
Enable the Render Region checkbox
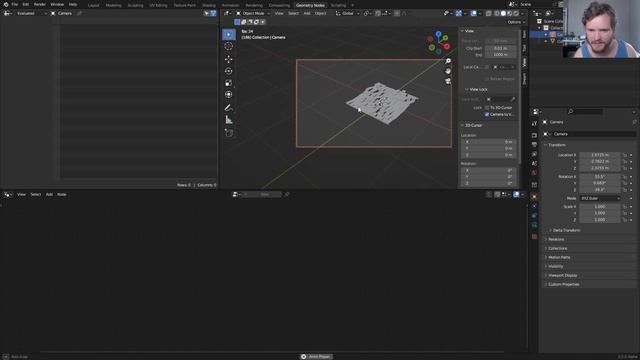point(487,79)
